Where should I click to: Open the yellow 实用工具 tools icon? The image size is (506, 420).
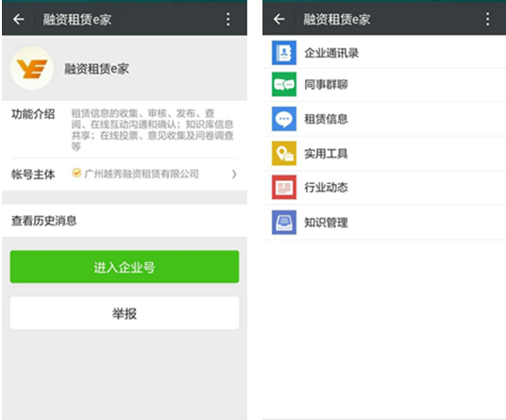(x=284, y=153)
